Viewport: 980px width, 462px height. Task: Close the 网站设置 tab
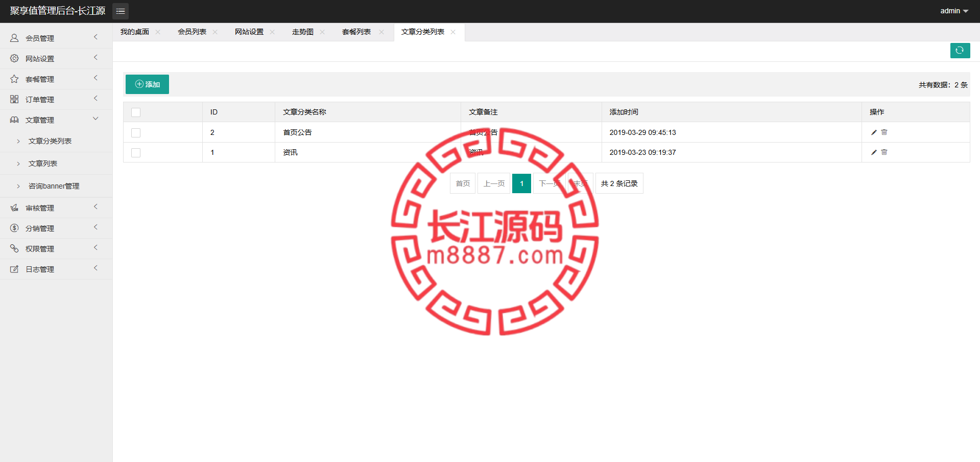(x=272, y=32)
